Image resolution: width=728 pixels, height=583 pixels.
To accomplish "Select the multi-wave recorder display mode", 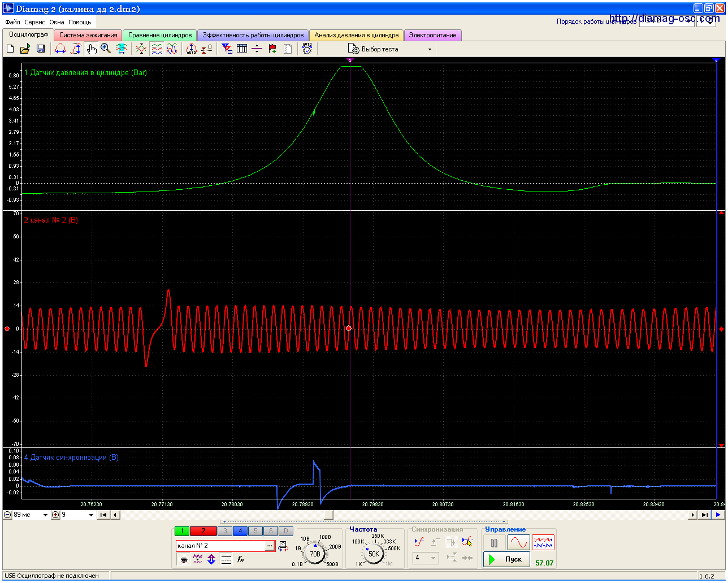I will [x=543, y=543].
